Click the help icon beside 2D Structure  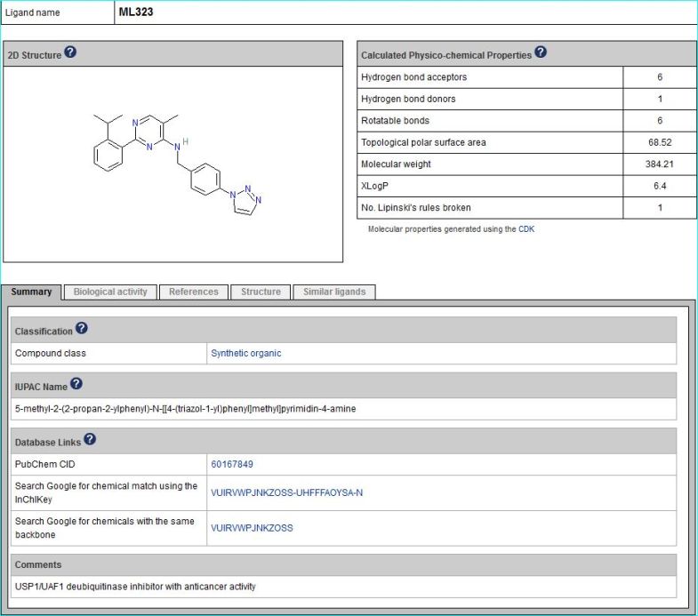click(70, 53)
